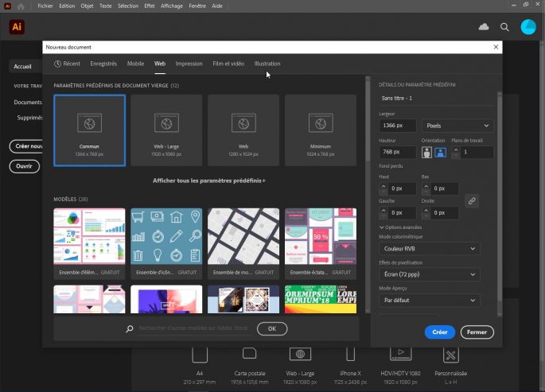Choose Personnalisée preset in background window
The image size is (545, 392).
[x=451, y=355]
